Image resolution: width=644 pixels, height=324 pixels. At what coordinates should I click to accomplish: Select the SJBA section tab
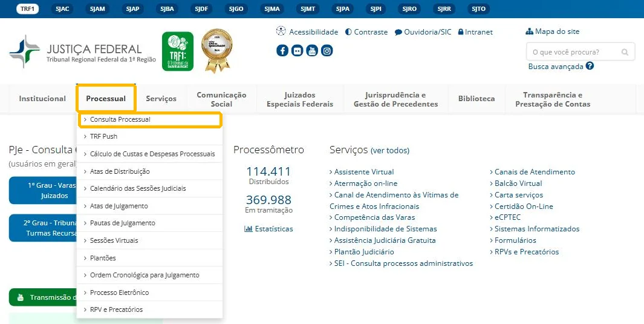tap(167, 8)
